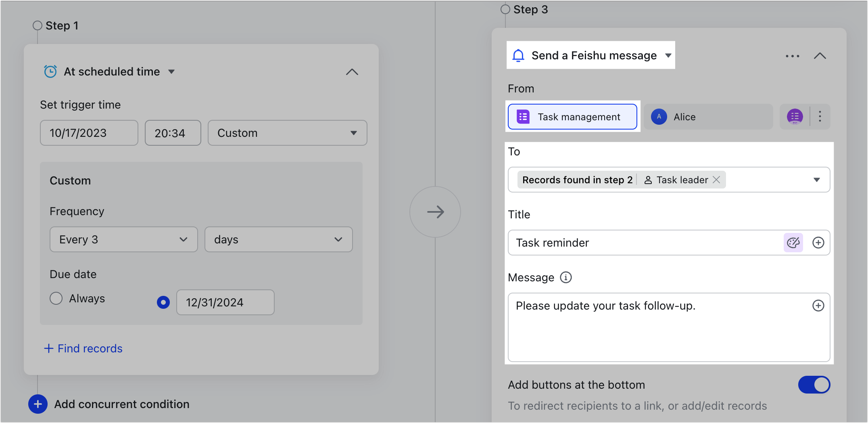Screen dimensions: 868x423
Task: Select the purple bot avatar sender option
Action: (795, 117)
